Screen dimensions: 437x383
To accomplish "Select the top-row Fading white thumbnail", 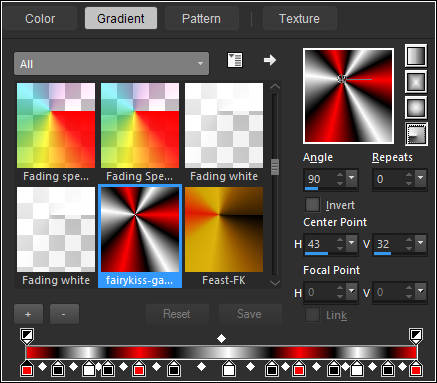I will [x=224, y=125].
